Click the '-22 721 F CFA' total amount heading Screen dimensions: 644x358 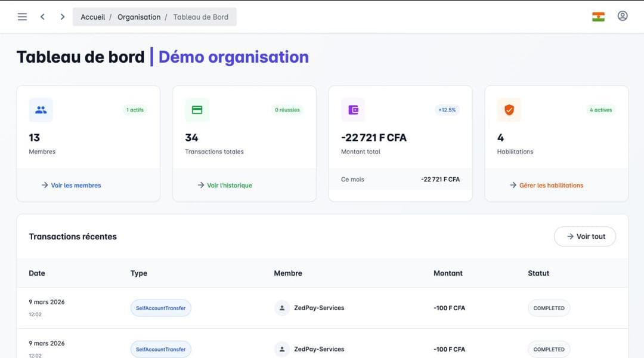[x=374, y=138]
